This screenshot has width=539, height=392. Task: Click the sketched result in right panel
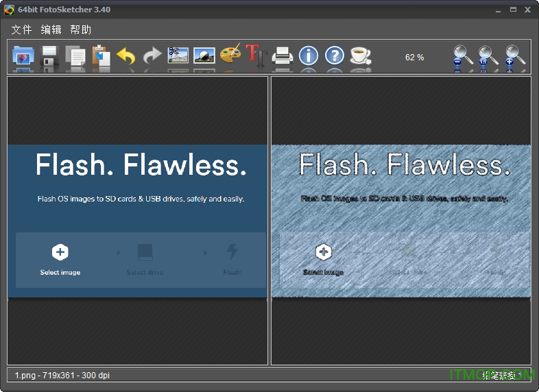pyautogui.click(x=401, y=221)
